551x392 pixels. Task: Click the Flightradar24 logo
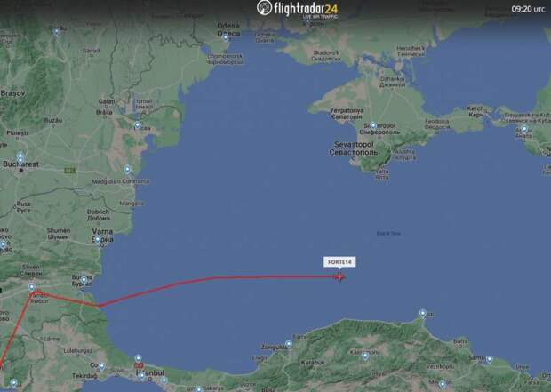pyautogui.click(x=298, y=8)
